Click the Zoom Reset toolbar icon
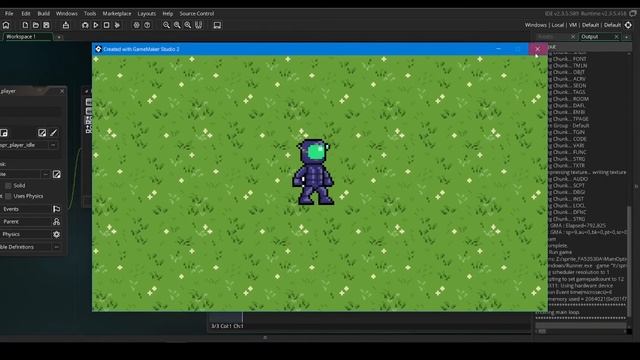640x360 pixels. point(177,25)
